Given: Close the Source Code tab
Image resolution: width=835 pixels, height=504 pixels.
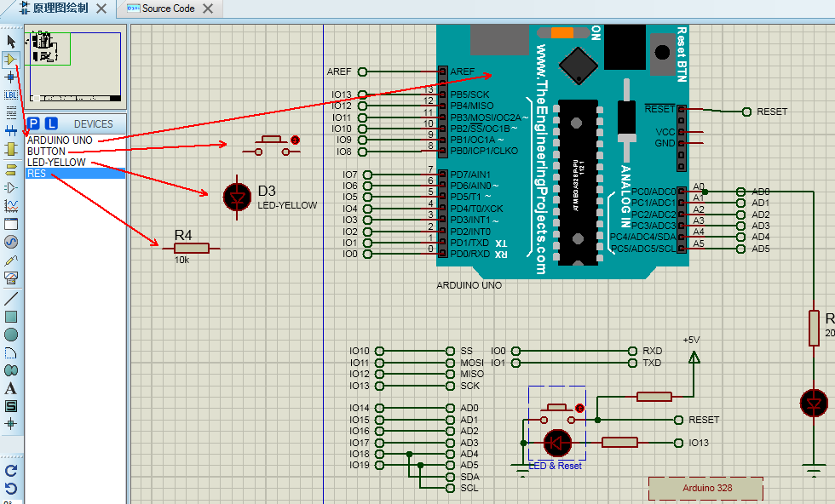Looking at the screenshot, I should coord(208,9).
